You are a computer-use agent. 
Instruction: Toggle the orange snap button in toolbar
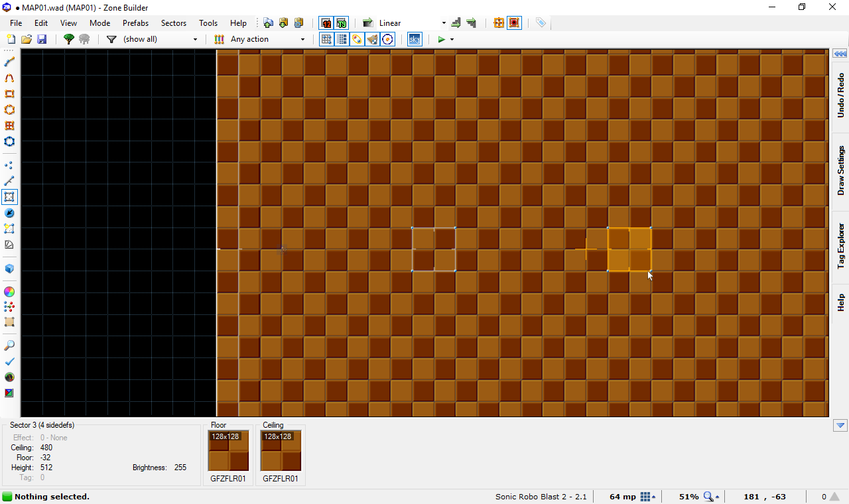coord(499,23)
